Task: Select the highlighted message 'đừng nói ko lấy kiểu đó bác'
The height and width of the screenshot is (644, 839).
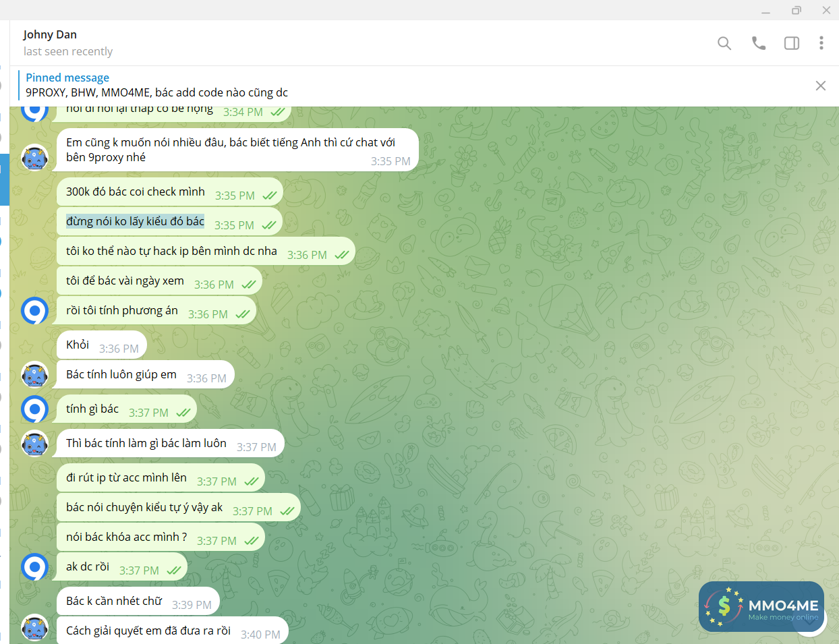Action: [x=170, y=222]
